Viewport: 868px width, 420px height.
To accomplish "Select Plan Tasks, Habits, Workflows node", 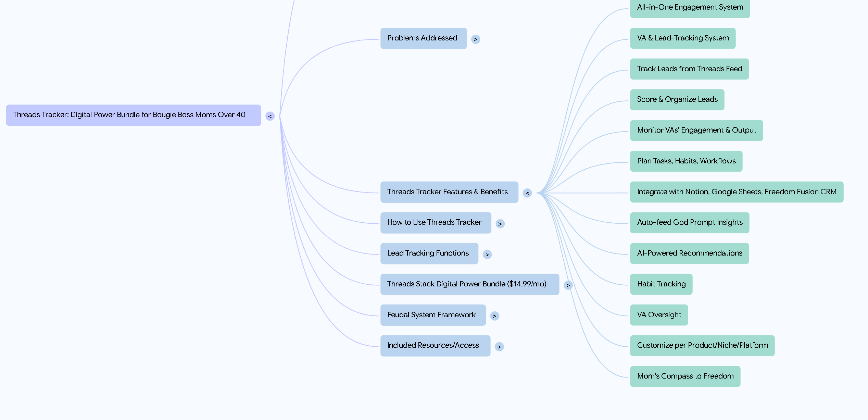I will (x=686, y=161).
